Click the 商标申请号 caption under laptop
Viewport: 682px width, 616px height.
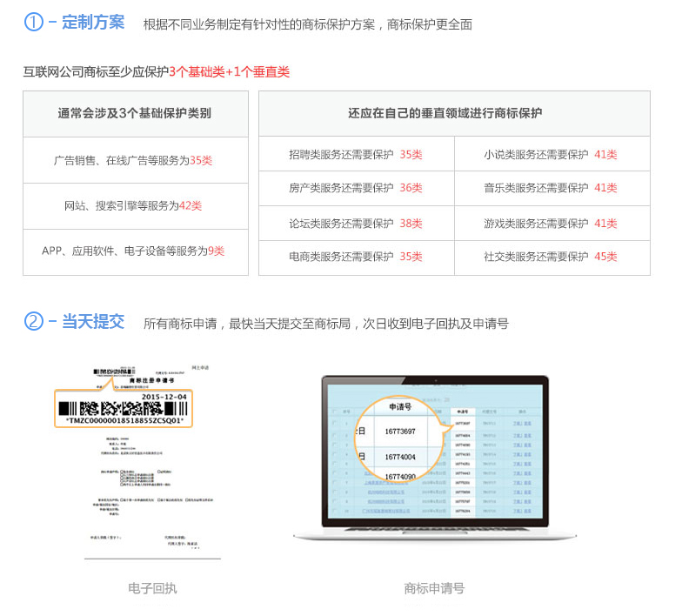click(434, 588)
